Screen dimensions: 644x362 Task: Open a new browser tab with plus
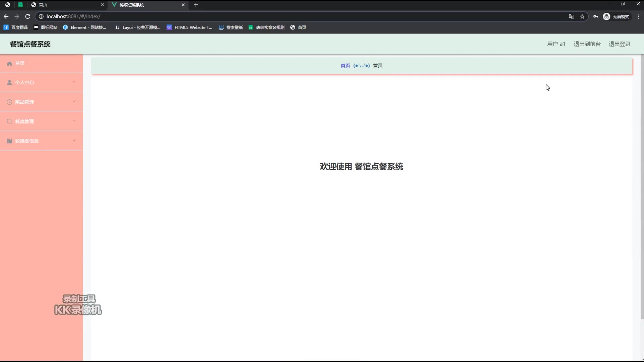196,5
